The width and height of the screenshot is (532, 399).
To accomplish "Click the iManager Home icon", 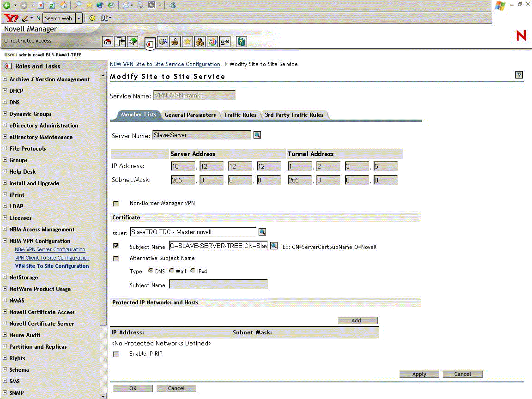I will click(x=108, y=42).
